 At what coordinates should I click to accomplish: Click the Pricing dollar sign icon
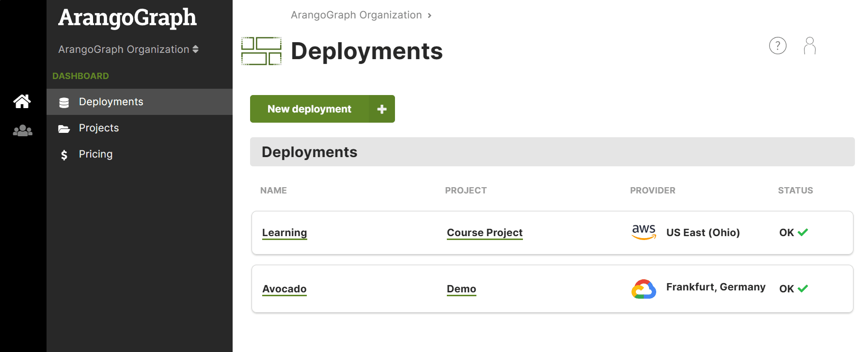(64, 155)
